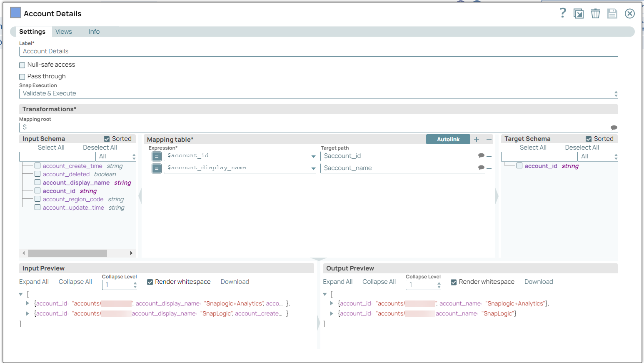Toggle expression mode on the $account_id row
This screenshot has width=644, height=363.
click(156, 155)
